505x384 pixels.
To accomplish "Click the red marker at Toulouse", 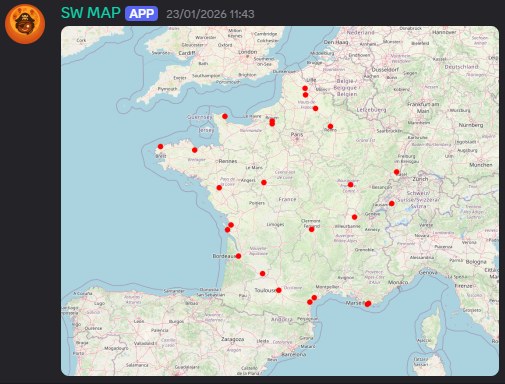I will tap(279, 290).
